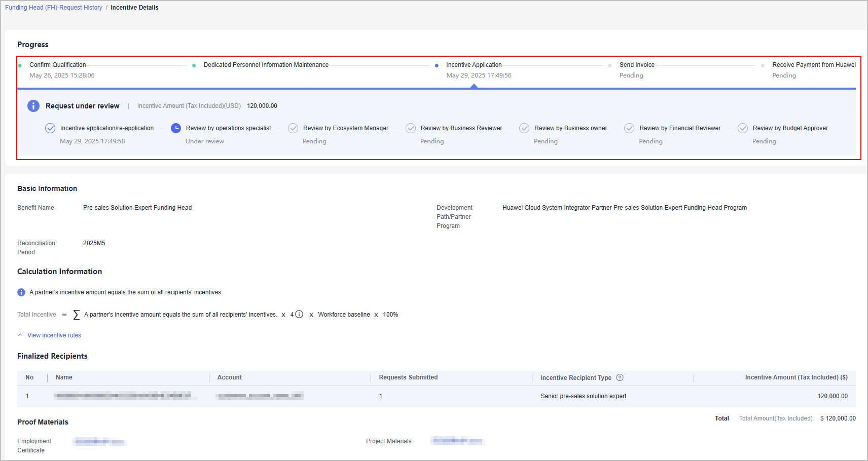
Task: Click the help icon next to Incentive Recipient Type
Action: click(620, 377)
